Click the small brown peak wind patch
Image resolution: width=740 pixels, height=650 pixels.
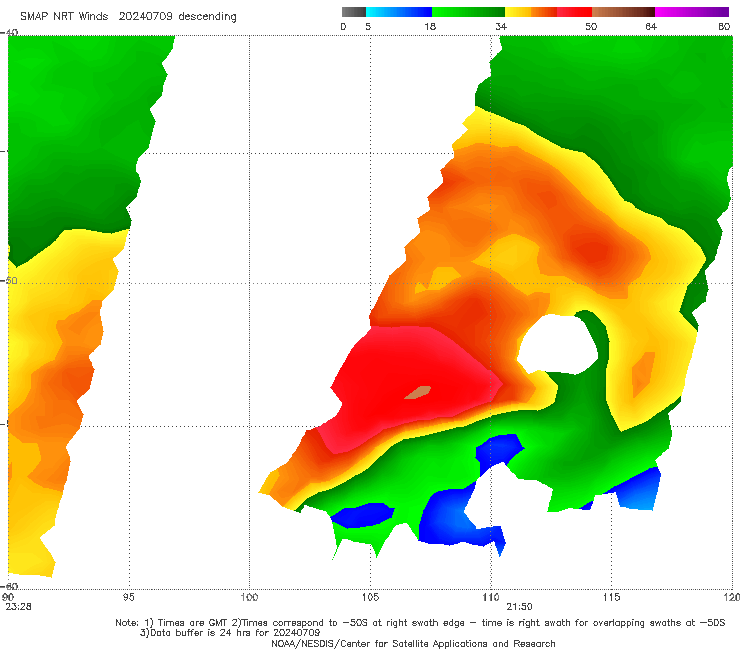coord(418,392)
